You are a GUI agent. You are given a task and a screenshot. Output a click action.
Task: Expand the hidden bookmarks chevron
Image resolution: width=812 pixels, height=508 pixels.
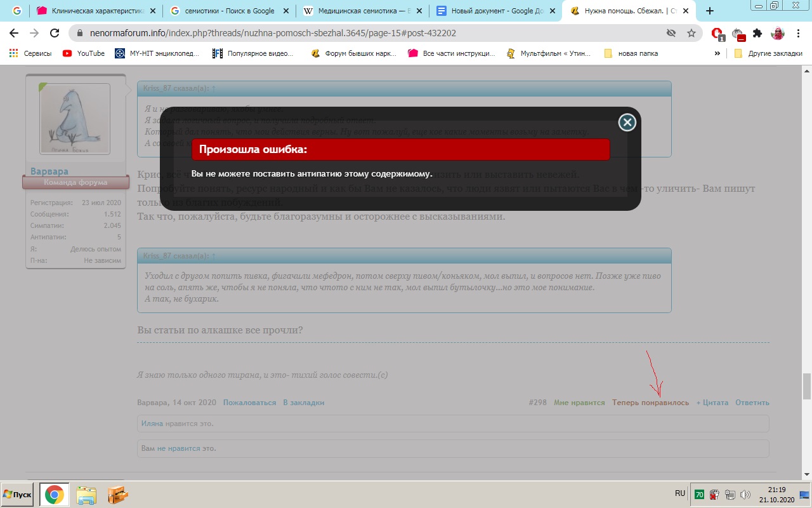(717, 53)
